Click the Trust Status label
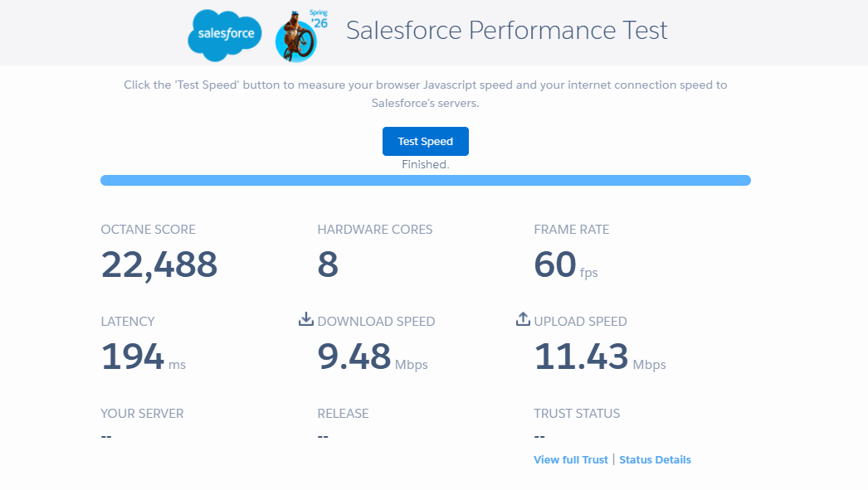 (x=577, y=413)
